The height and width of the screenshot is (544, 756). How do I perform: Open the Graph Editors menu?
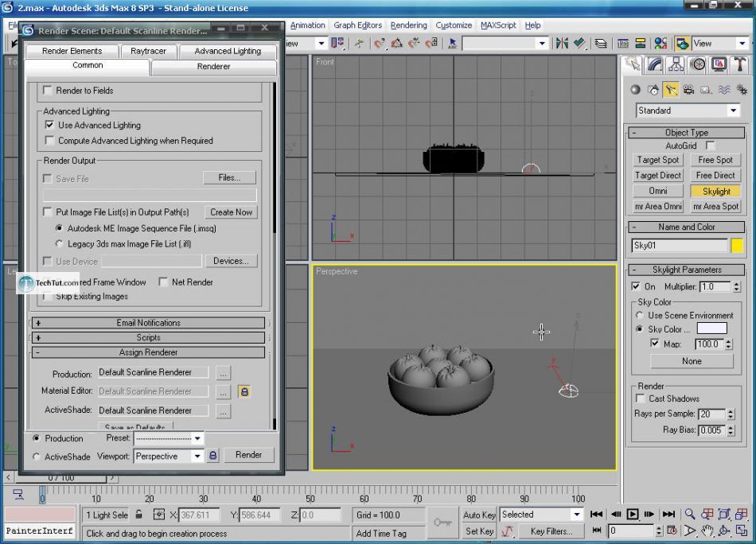(x=357, y=25)
